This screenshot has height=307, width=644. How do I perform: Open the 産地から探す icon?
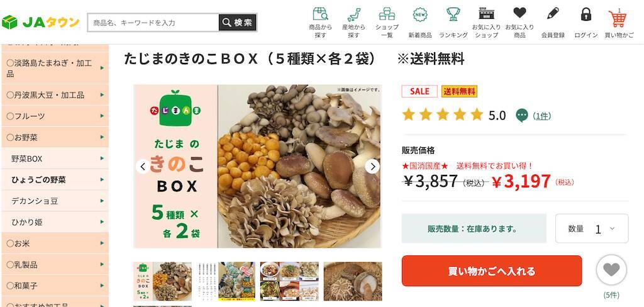click(x=353, y=15)
